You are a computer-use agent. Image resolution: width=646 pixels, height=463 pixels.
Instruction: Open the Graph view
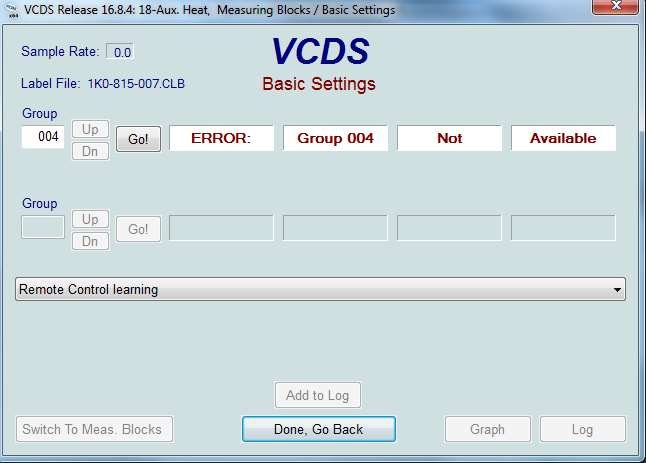point(487,429)
